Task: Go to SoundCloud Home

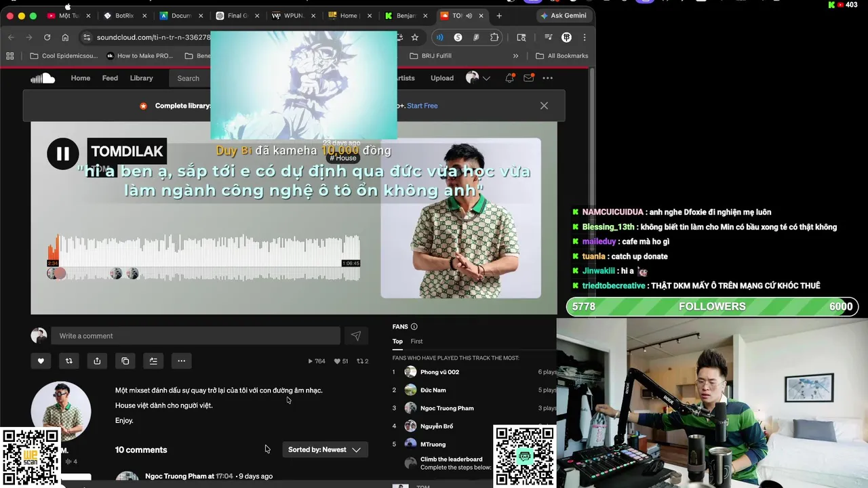Action: pyautogui.click(x=80, y=78)
